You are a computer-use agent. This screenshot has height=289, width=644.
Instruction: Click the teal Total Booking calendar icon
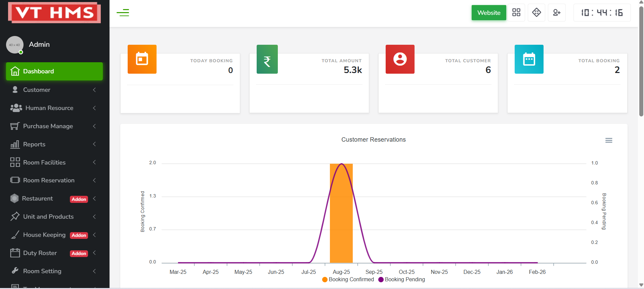coord(529,59)
